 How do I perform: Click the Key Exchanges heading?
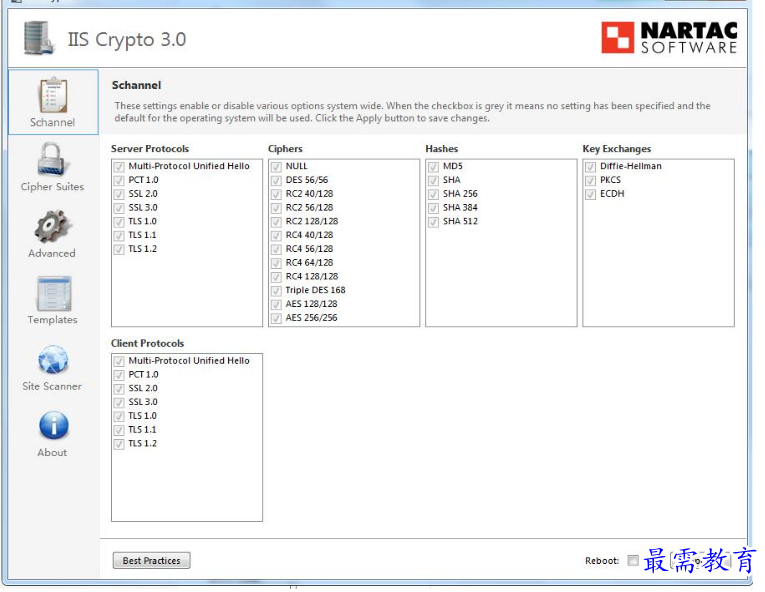617,149
